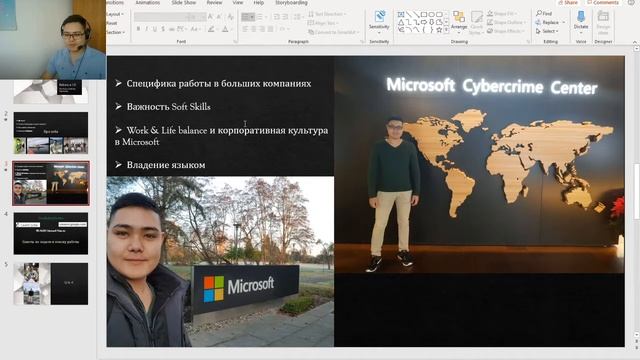Select the triangle shape in shapes gallery
This screenshot has height=360, width=640.
pos(401,22)
